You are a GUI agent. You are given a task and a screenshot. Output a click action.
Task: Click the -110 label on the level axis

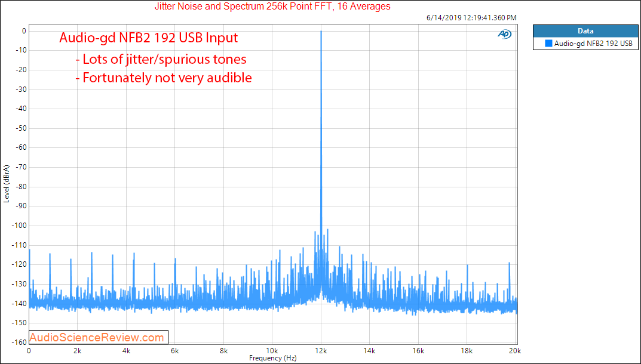pos(19,245)
